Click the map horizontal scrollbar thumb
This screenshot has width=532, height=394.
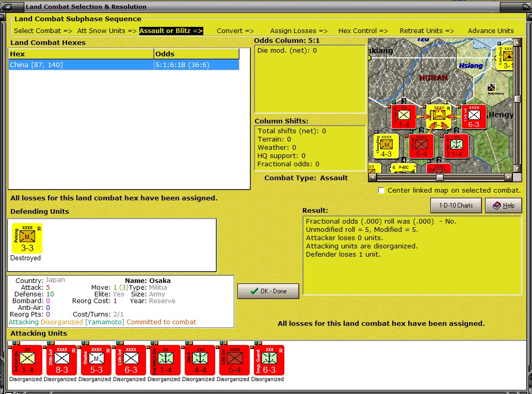[440, 177]
